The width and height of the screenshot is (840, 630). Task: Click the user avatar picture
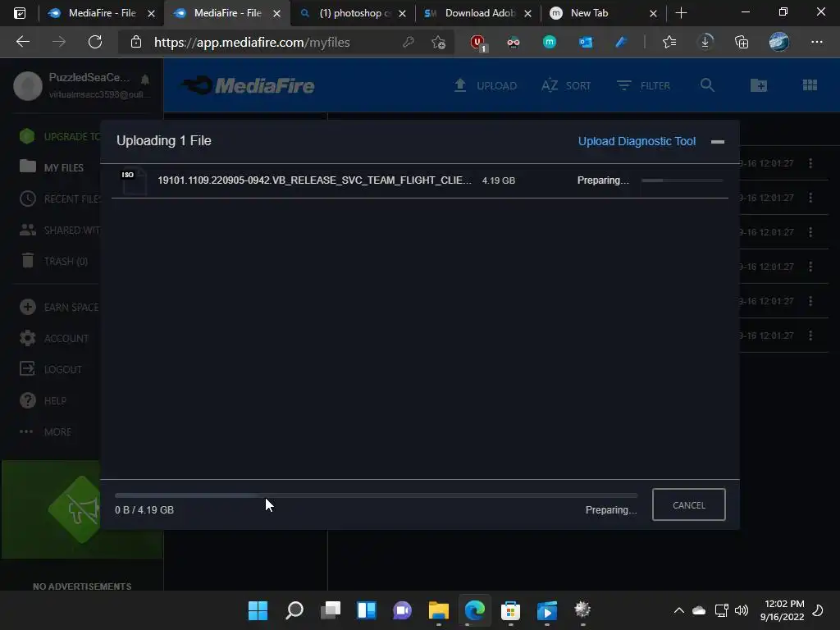(28, 85)
